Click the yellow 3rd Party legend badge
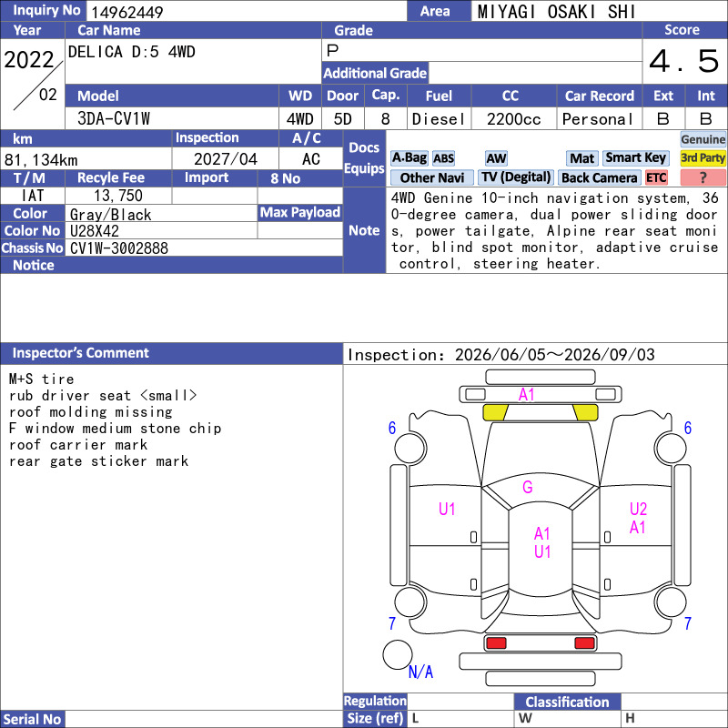Image resolution: width=728 pixels, height=728 pixels. click(x=703, y=157)
